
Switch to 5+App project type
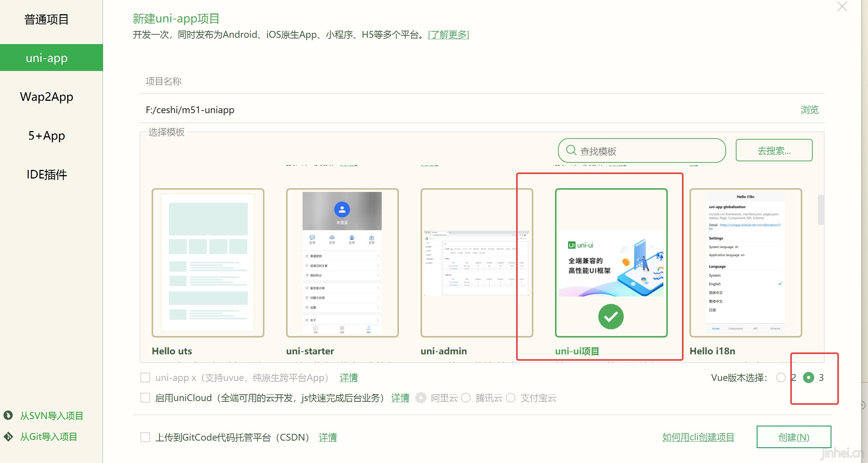point(47,136)
